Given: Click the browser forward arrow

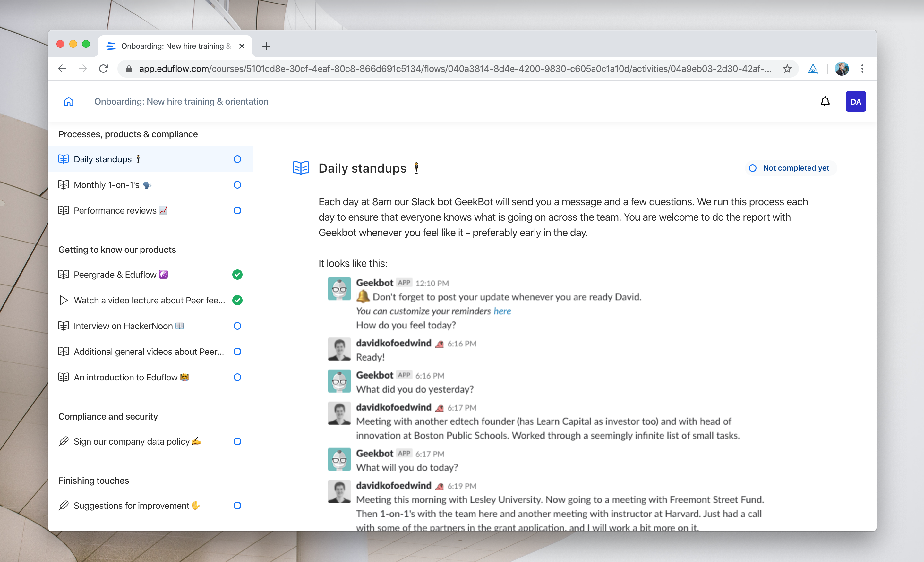Looking at the screenshot, I should point(83,69).
